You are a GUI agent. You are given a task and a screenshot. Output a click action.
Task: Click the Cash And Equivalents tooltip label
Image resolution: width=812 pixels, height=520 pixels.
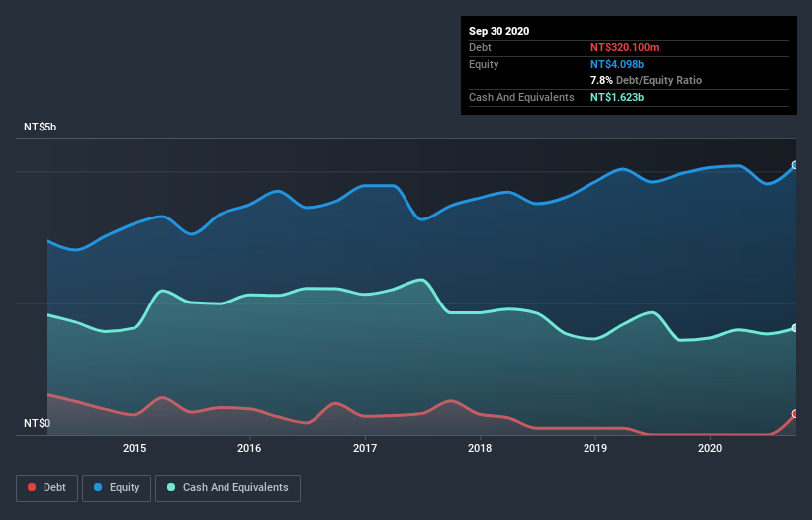coord(521,97)
